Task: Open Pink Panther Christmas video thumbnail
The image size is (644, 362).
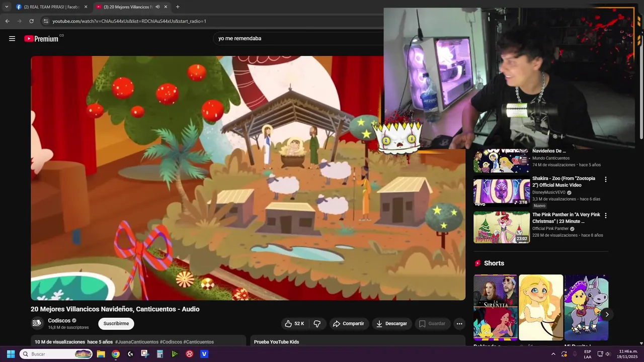Action: 502,227
